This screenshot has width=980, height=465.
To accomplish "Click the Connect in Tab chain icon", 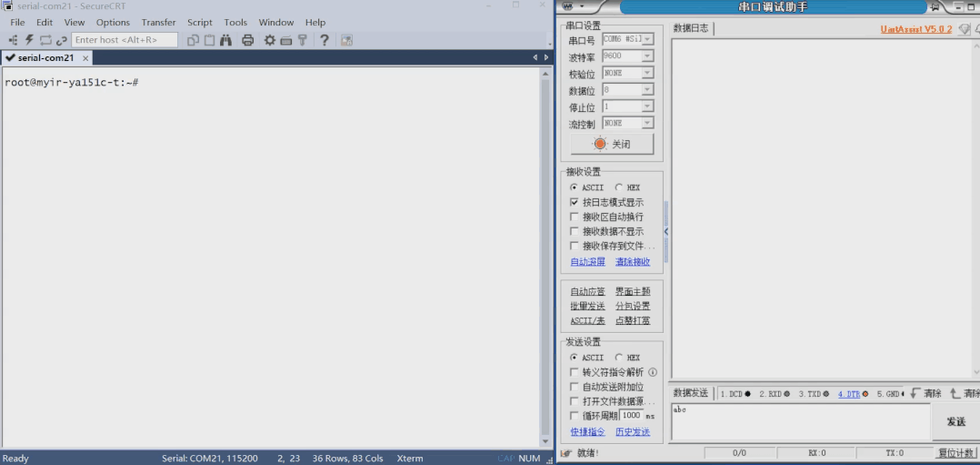I will [61, 40].
